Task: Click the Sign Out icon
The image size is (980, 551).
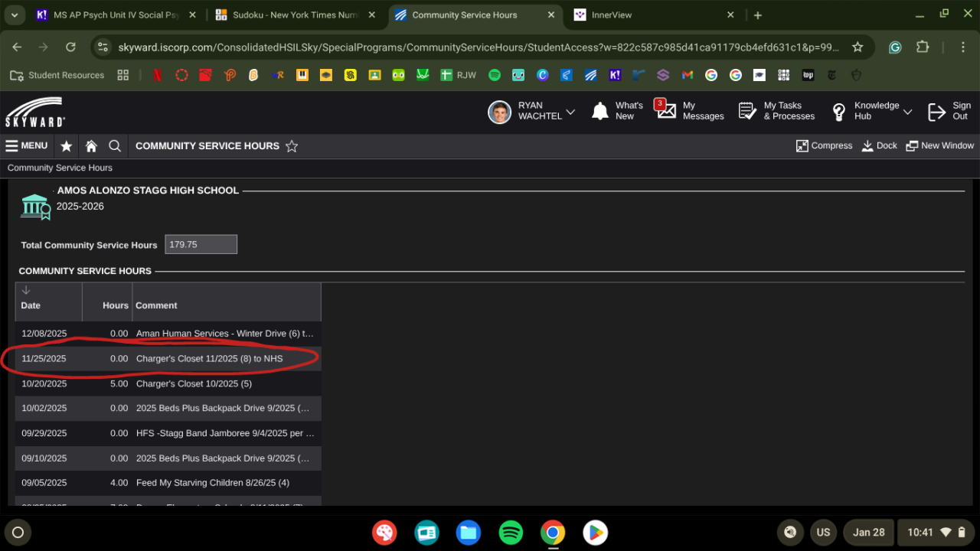Action: (x=936, y=112)
